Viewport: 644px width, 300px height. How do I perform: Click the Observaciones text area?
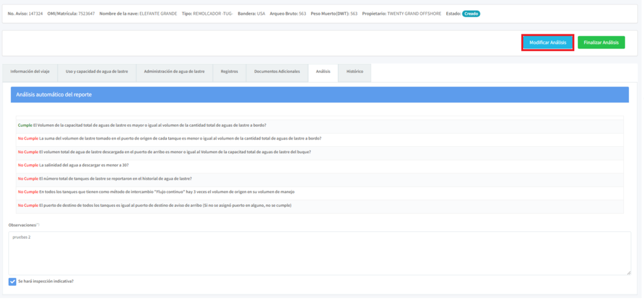pyautogui.click(x=319, y=253)
